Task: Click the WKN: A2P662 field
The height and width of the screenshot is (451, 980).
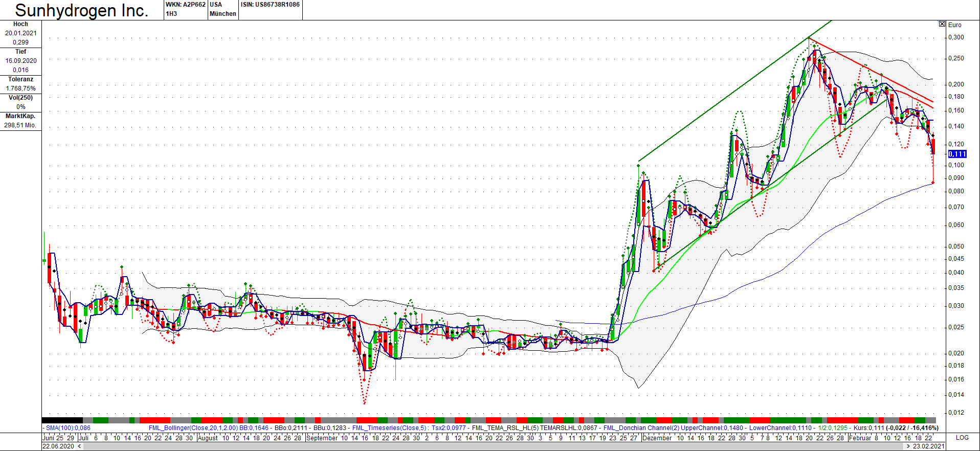Action: point(186,5)
